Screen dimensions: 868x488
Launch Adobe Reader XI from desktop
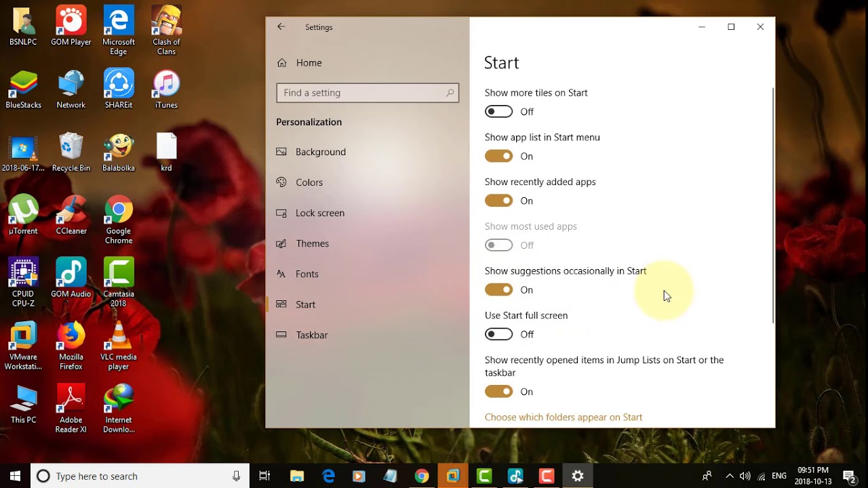pyautogui.click(x=71, y=409)
